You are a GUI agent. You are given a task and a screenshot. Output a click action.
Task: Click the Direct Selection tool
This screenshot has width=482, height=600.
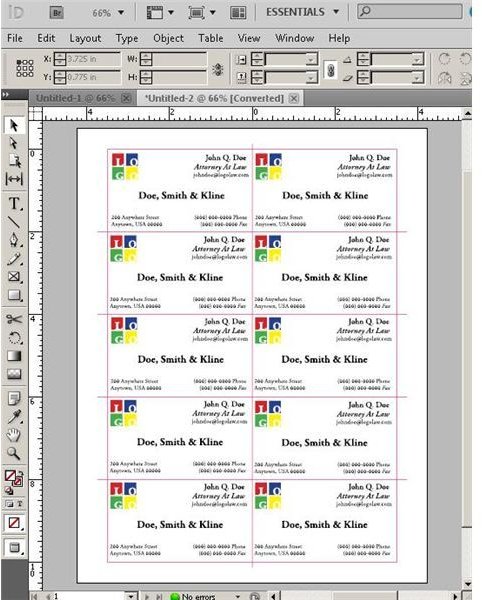(x=14, y=143)
